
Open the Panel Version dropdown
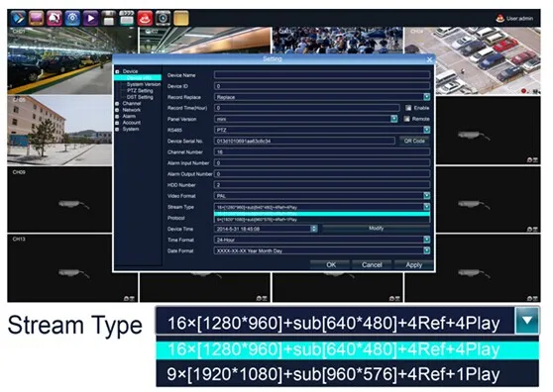click(394, 119)
